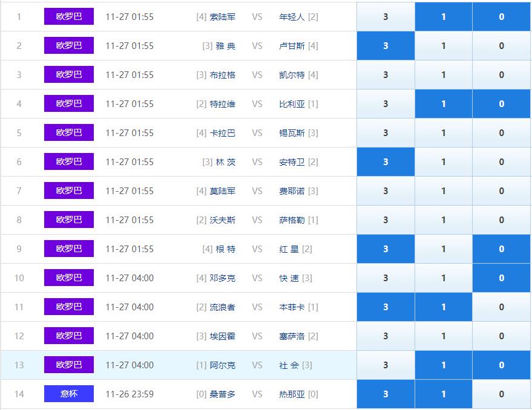Deselect option 0 for 索陆军 vs 年轻人
532x410 pixels.
click(x=502, y=16)
